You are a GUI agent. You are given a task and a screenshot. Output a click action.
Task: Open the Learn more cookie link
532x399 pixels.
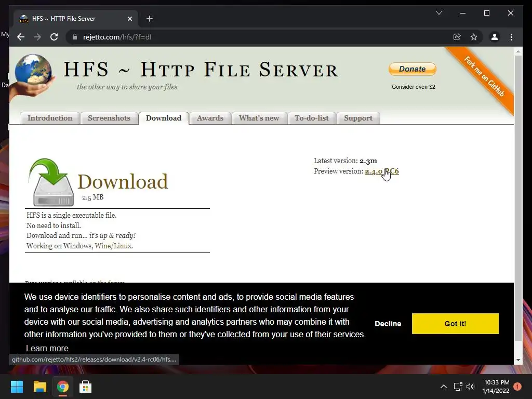coord(47,349)
